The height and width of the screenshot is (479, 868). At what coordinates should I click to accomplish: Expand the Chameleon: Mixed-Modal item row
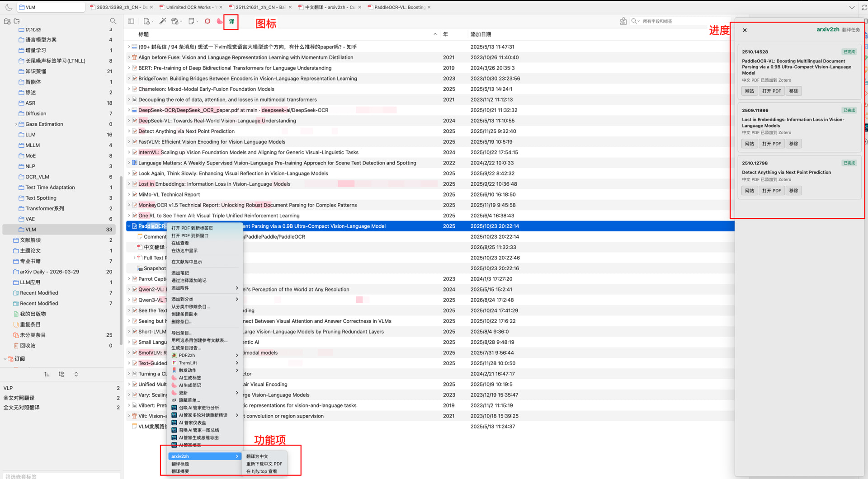(129, 89)
